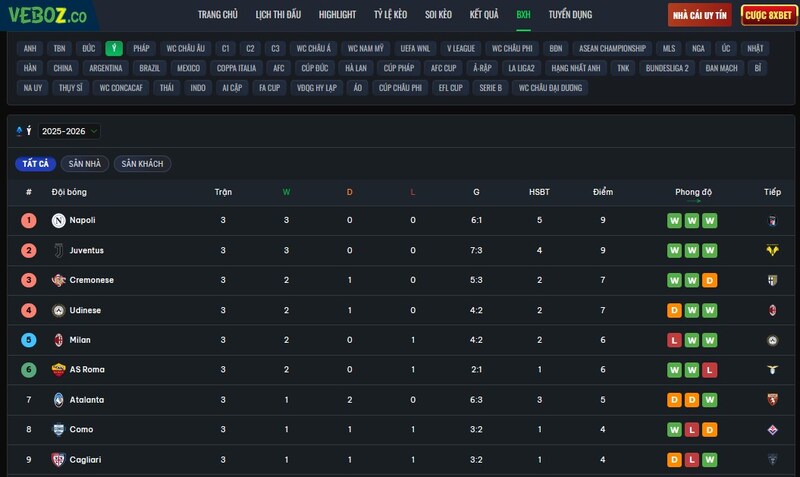Select the WC CHÂU ĐẠI DƯƠNG chip
The height and width of the screenshot is (477, 800).
tap(551, 88)
